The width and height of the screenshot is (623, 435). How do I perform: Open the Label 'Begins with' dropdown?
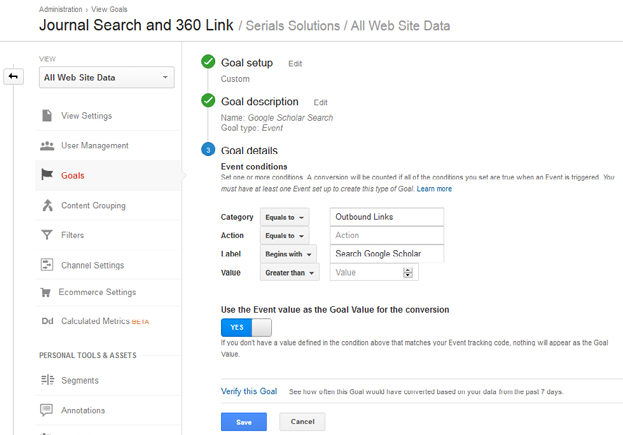(x=288, y=254)
